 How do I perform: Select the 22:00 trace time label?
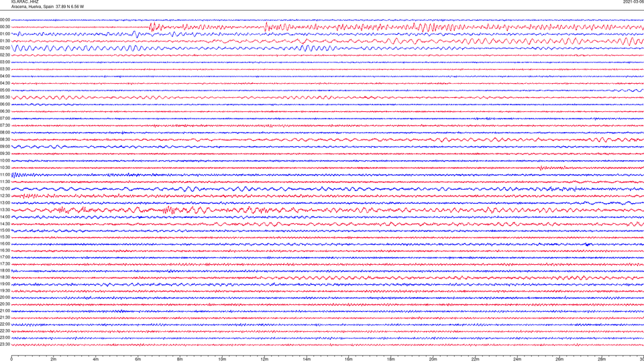5,324
